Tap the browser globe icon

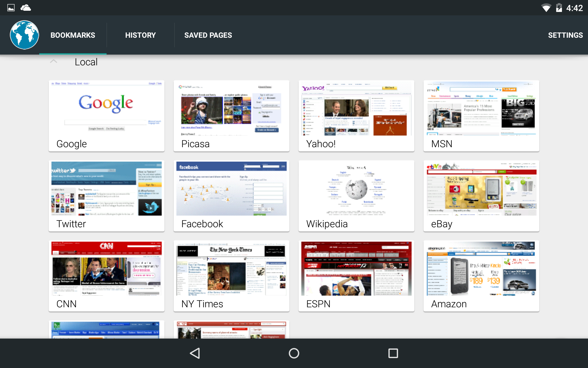coord(24,35)
